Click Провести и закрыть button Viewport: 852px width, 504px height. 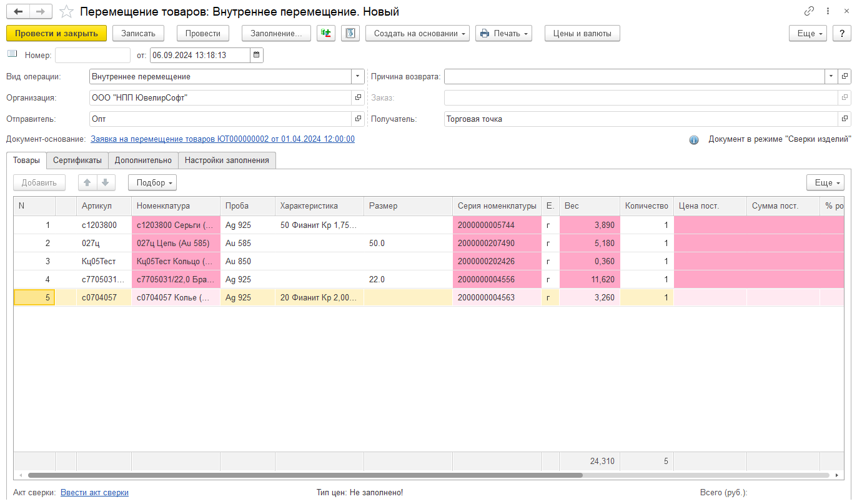(56, 33)
